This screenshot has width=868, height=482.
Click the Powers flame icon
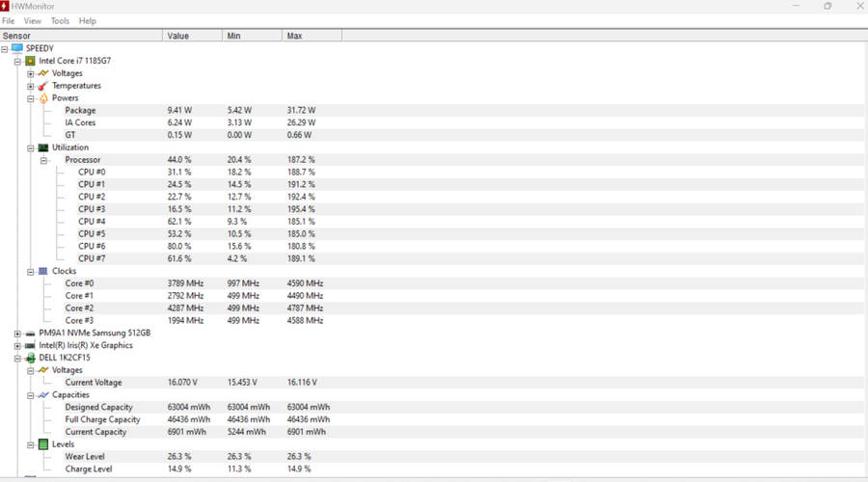tap(42, 98)
